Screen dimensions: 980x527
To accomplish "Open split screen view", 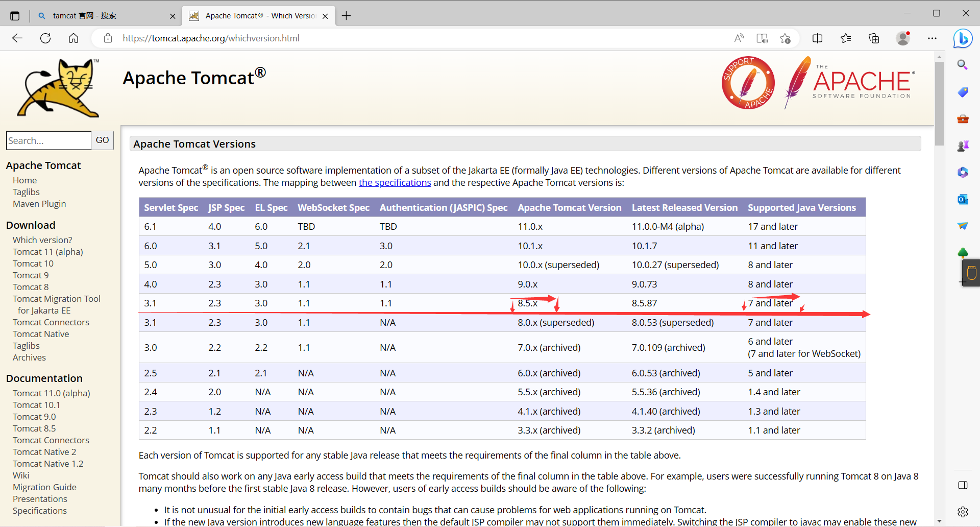I will pos(817,38).
